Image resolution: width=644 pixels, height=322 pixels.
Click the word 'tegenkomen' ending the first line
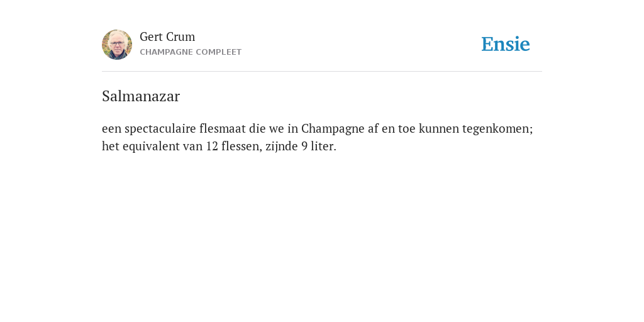click(x=496, y=129)
